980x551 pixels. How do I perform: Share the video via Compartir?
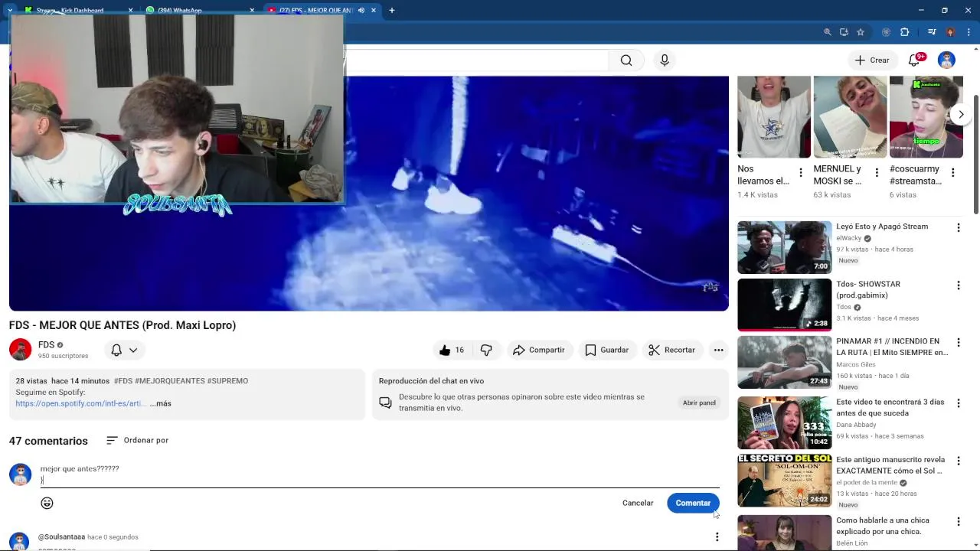539,350
